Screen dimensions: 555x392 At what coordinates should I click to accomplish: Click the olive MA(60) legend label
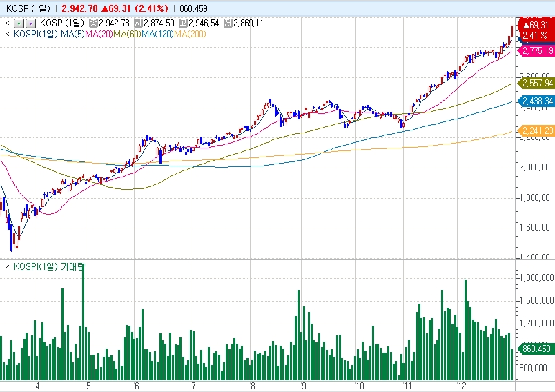127,33
